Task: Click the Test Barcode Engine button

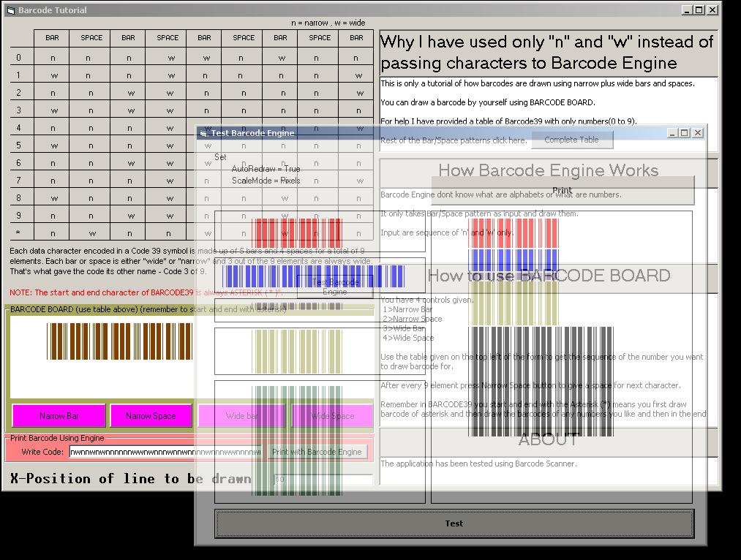Action: (x=335, y=287)
